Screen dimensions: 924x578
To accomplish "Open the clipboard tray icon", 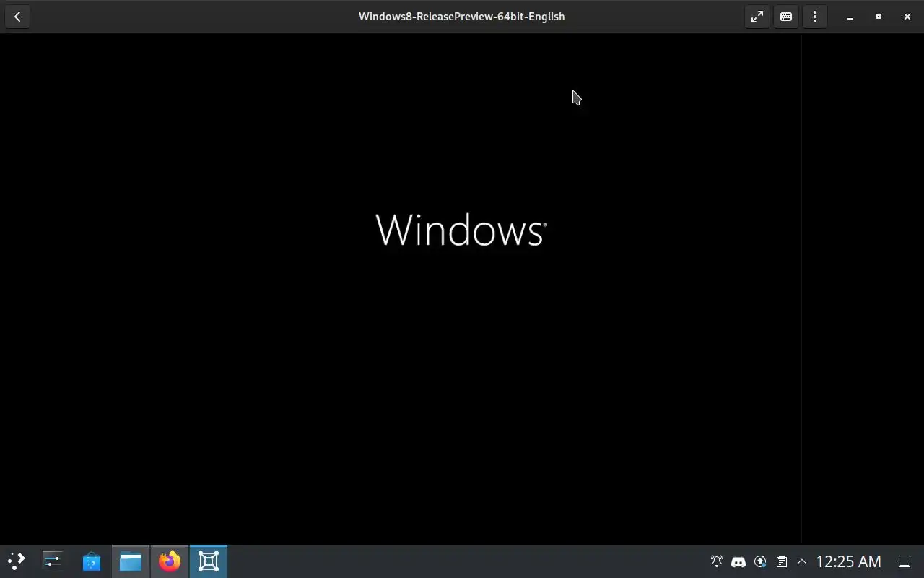I will pyautogui.click(x=781, y=561).
